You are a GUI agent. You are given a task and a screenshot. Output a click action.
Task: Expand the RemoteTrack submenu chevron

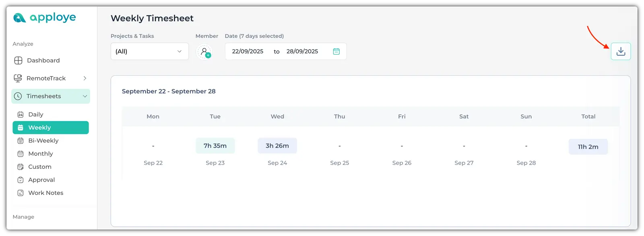point(85,78)
